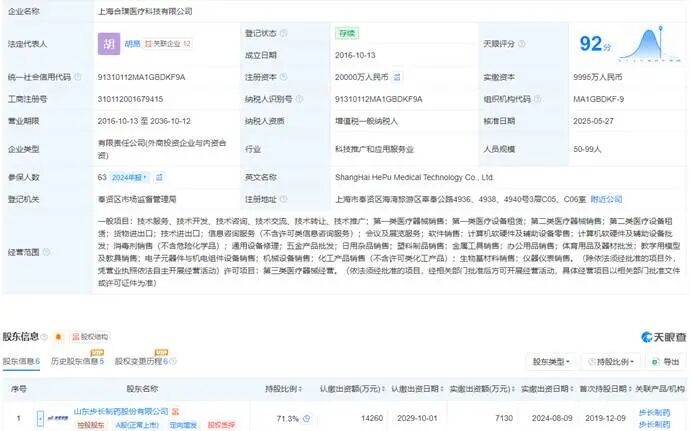Screen dimensions: 691x431
Task: Click the 股东名称 column header
Action: 142,389
